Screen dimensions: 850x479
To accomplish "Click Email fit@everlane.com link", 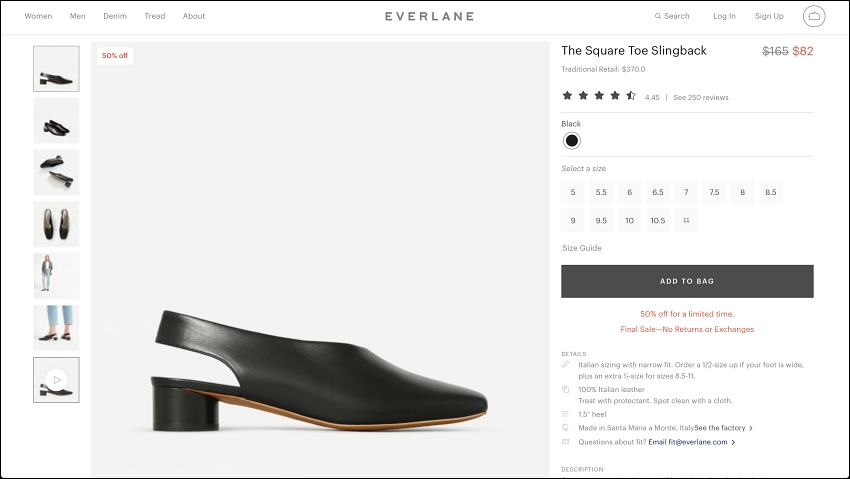I will (688, 442).
